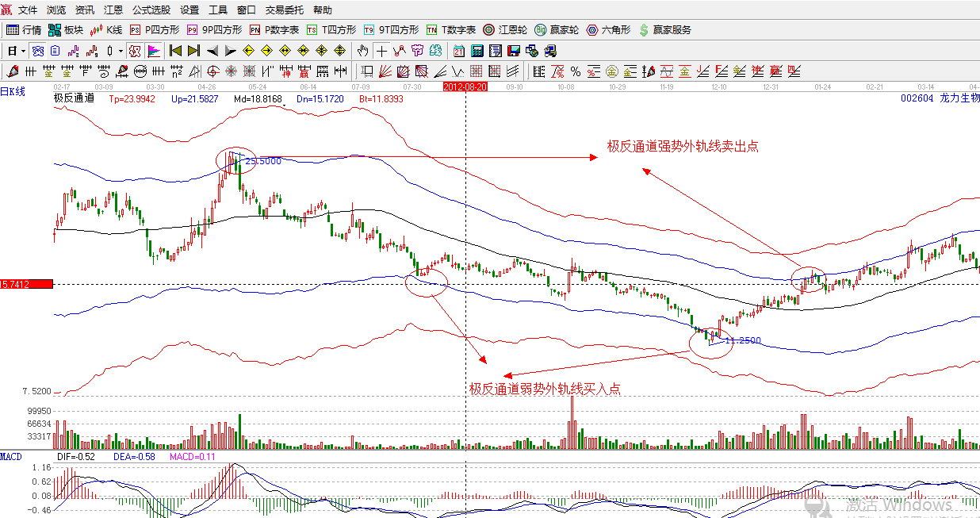980x518 pixels.
Task: Click the 赢家服务 button
Action: pos(664,30)
